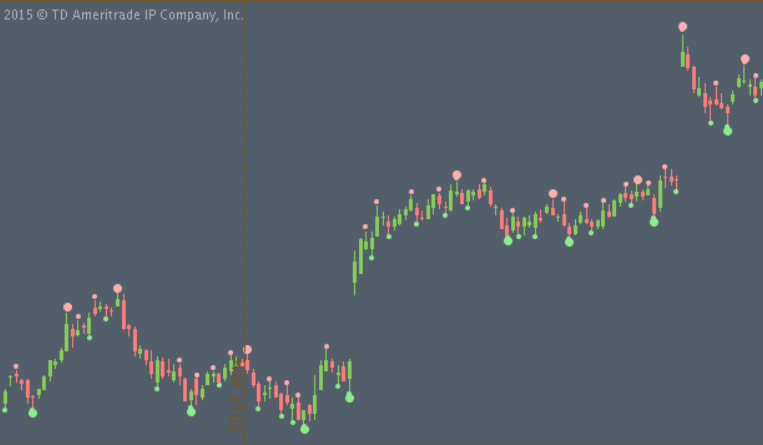Click the lowest green swing-low marker on chart

click(305, 429)
